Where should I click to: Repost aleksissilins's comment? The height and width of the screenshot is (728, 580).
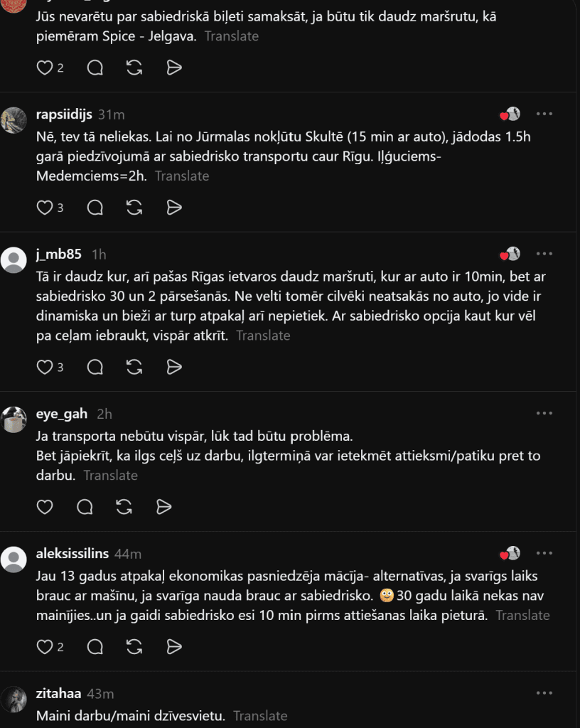pos(134,646)
